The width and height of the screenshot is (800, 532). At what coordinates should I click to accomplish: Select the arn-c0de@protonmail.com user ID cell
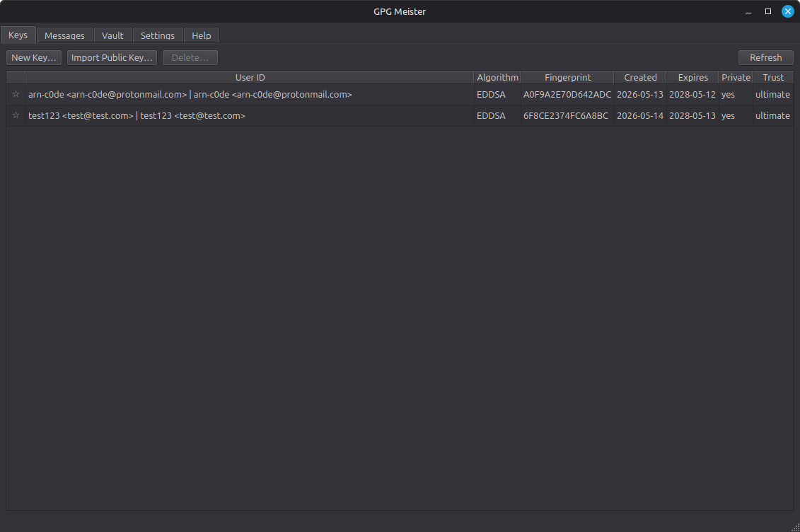coord(250,94)
